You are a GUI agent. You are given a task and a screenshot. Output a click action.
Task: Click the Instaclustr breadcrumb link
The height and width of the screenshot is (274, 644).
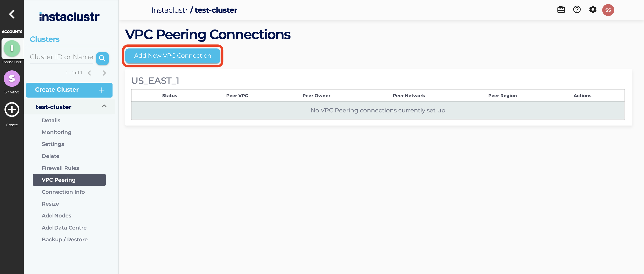tap(169, 10)
